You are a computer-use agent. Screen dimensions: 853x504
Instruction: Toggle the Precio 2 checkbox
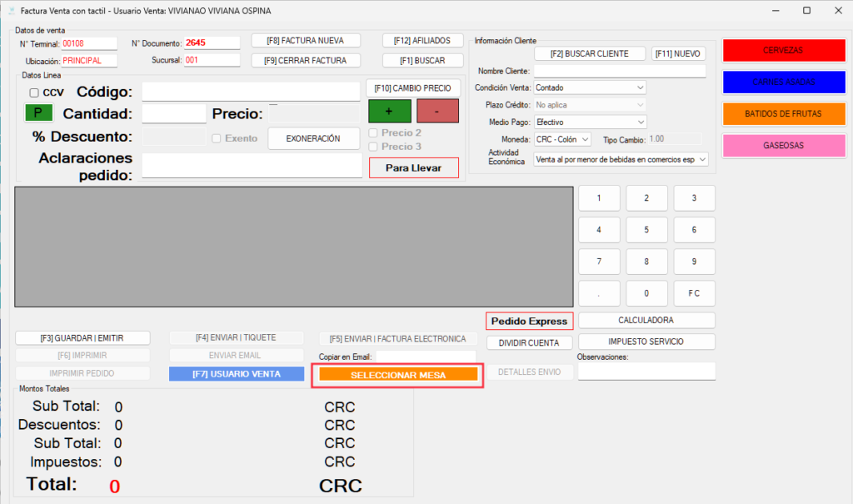374,132
